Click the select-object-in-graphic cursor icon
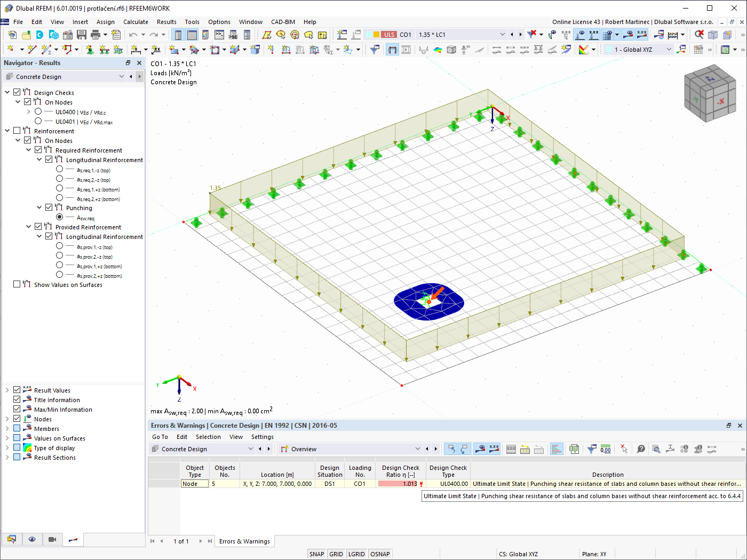This screenshot has height=560, width=747. pos(624,449)
